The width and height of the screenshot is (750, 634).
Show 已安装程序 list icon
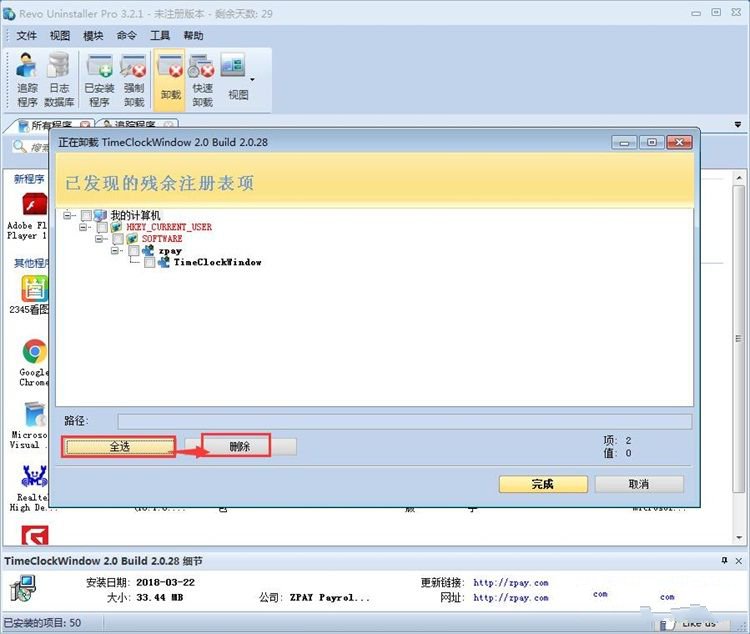(x=99, y=80)
